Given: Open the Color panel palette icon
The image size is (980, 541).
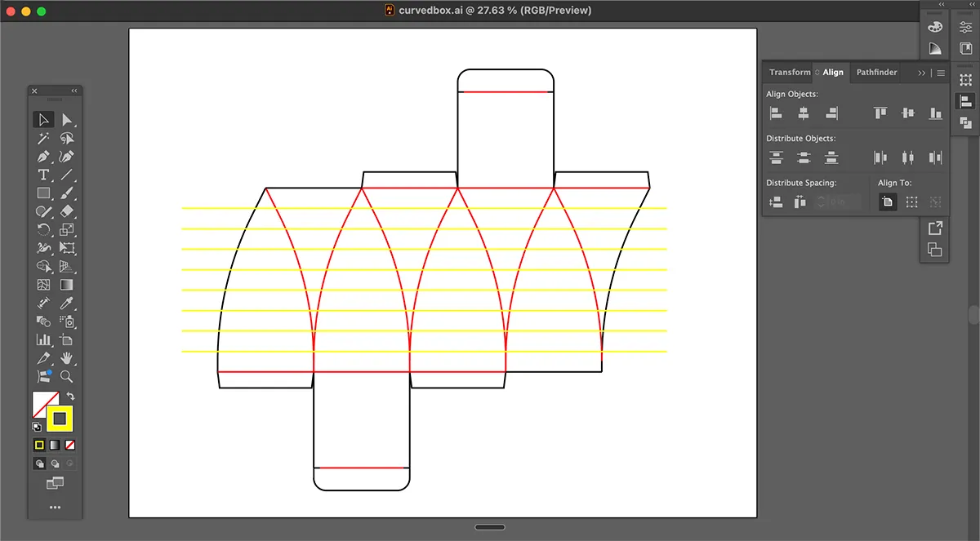Looking at the screenshot, I should pyautogui.click(x=935, y=27).
